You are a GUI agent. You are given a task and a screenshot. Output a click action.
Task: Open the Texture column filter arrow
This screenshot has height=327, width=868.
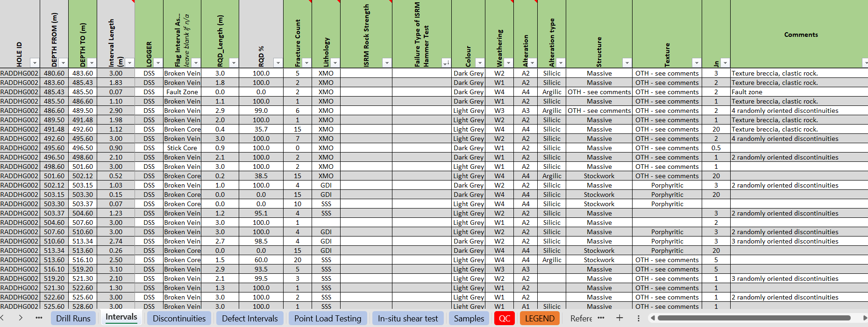click(x=697, y=63)
